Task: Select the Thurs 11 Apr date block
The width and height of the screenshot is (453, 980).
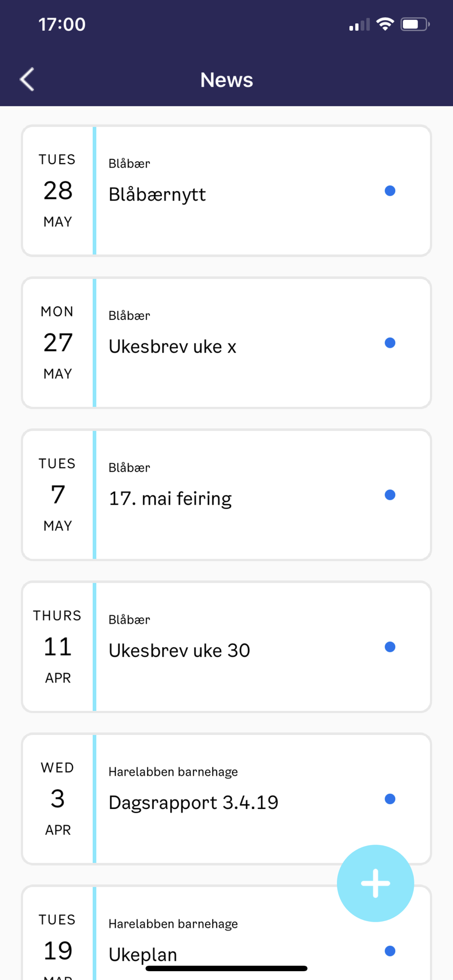Action: click(x=58, y=647)
